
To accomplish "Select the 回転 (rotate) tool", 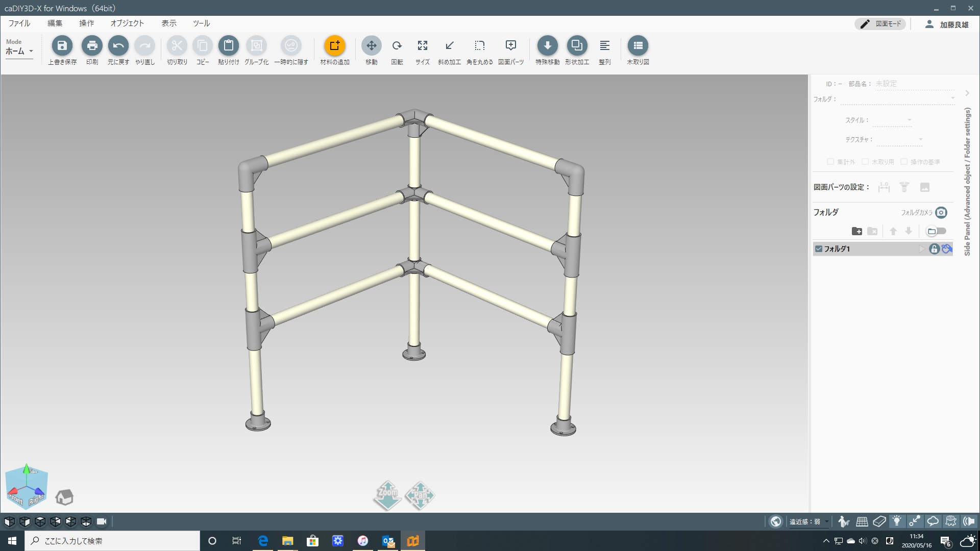I will [397, 46].
